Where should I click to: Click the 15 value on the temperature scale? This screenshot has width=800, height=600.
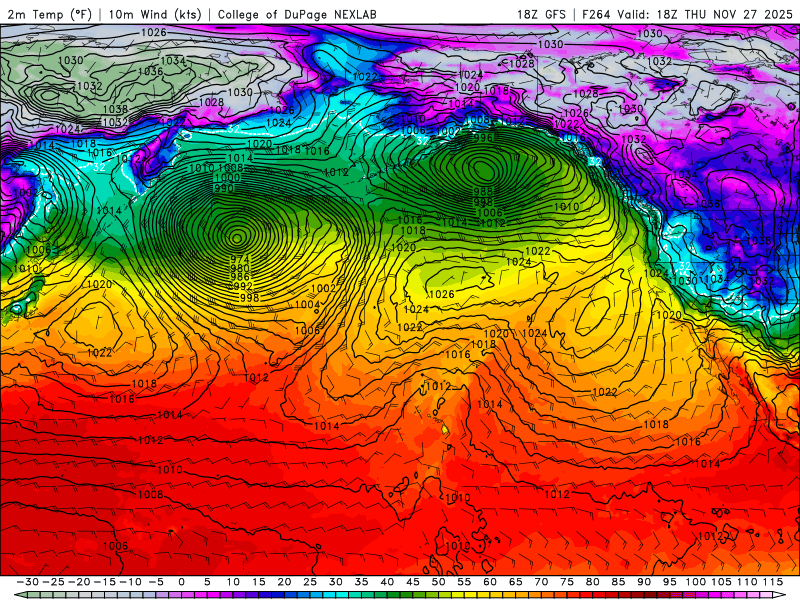point(259,582)
